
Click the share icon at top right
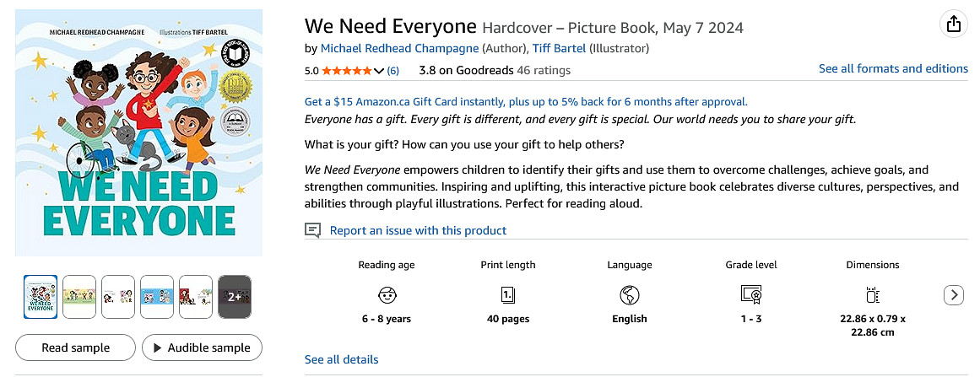[x=953, y=24]
